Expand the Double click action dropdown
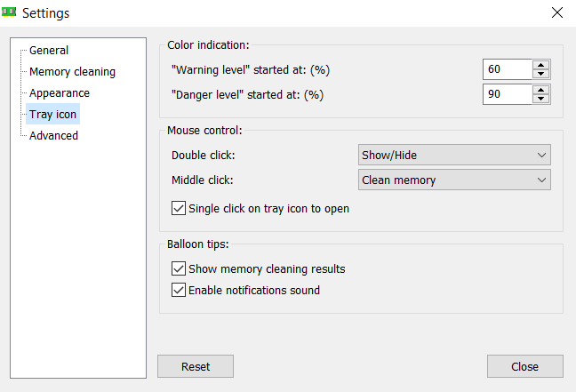This screenshot has width=576, height=392. pos(453,156)
